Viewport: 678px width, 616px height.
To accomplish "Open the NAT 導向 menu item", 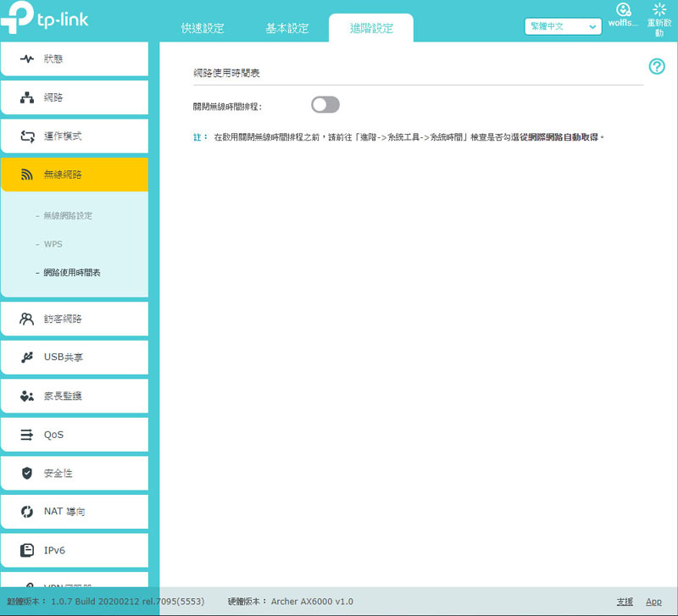I will click(x=75, y=512).
